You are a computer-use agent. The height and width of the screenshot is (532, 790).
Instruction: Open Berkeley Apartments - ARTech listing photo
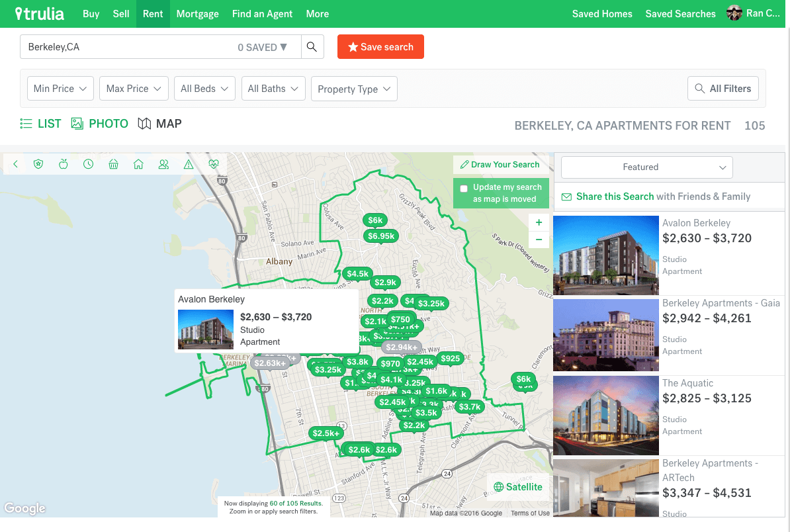pos(606,488)
